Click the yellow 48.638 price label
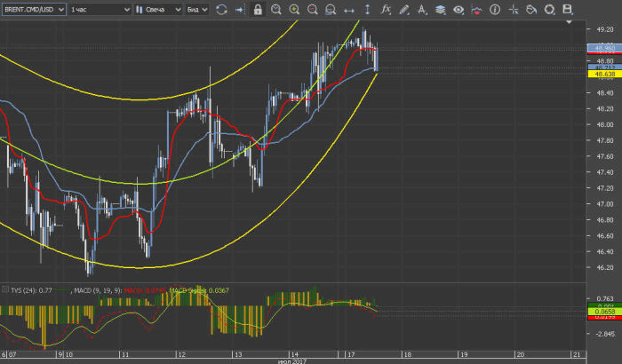Image resolution: width=622 pixels, height=364 pixels. (x=604, y=75)
